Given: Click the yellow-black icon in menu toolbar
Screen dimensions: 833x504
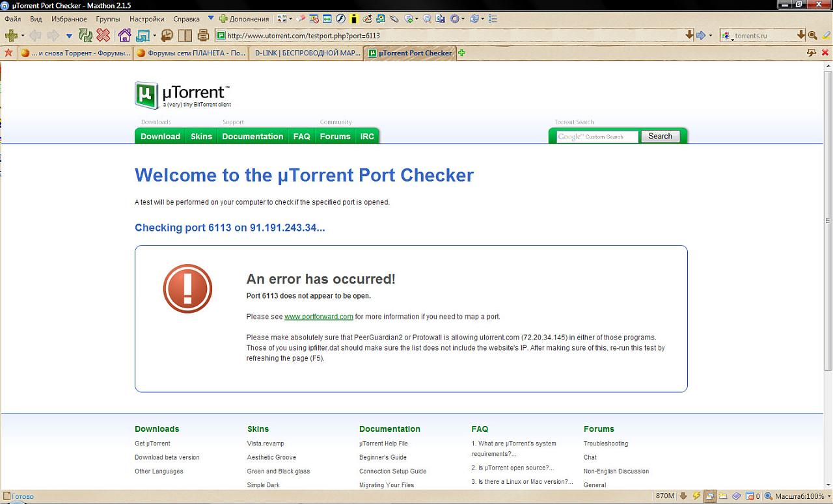Looking at the screenshot, I should (x=353, y=19).
